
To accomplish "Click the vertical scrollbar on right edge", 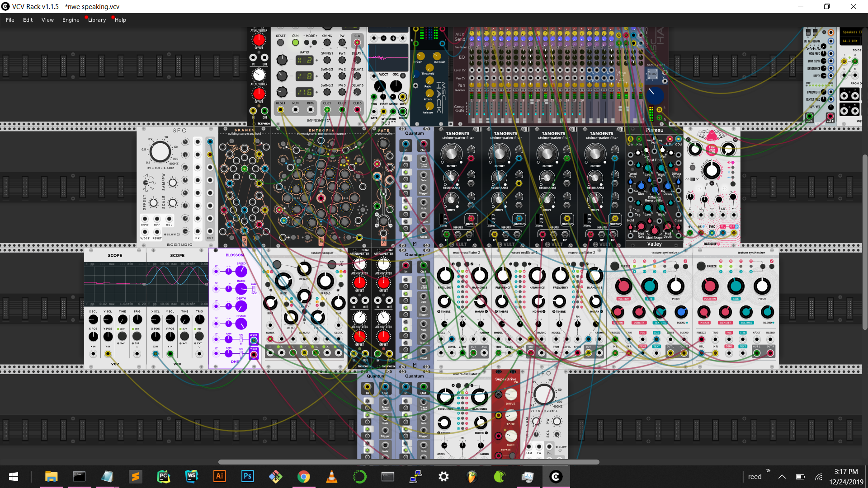I will point(865,242).
